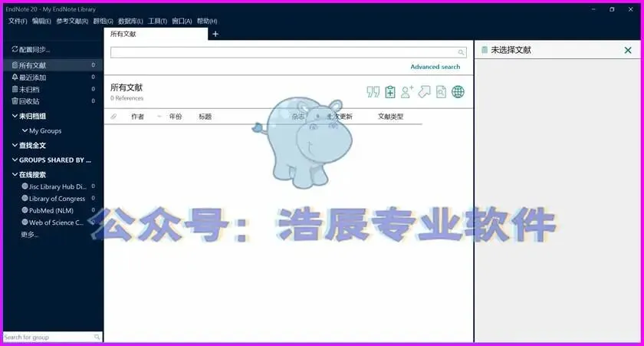The width and height of the screenshot is (644, 346).
Task: Click the globe icon beside Web of Science
Action: point(25,222)
